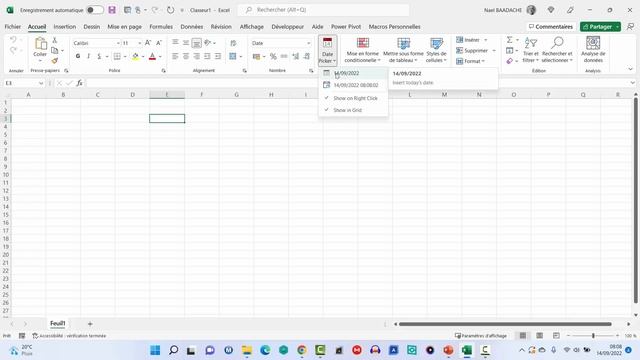Collapse the ribbon with chevron
Viewport: 640px width, 360px height.
tap(630, 69)
